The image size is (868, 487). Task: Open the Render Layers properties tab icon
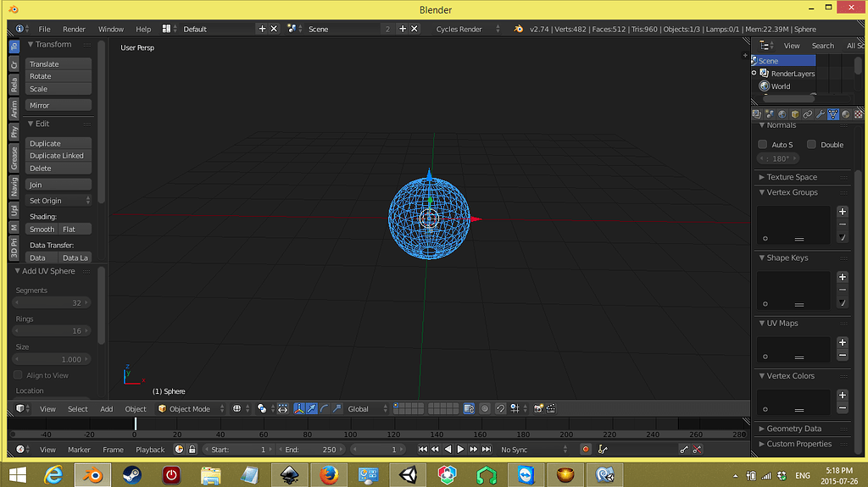click(757, 114)
